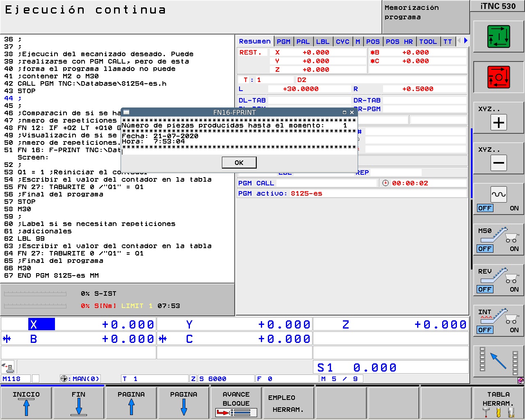
Task: Toggle the M50 chip conveyor OFF/ON switch
Action: pos(498,249)
